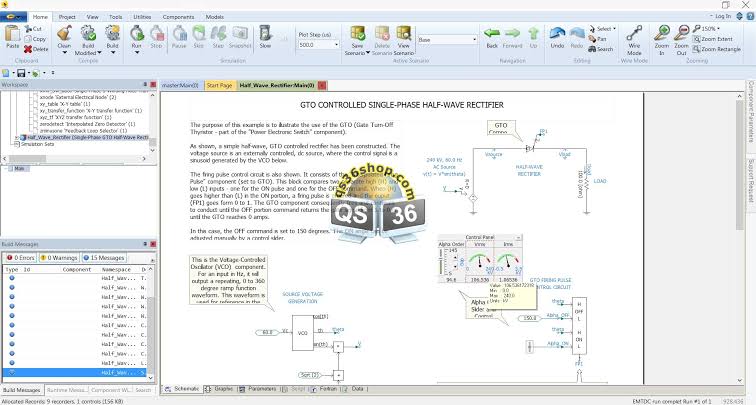
Task: Open the Clean dropdown arrow
Action: (x=64, y=52)
